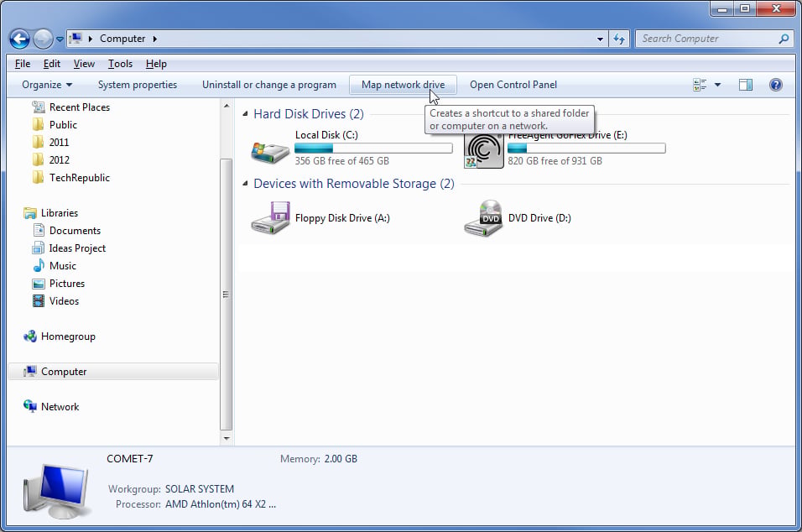Click the Processor AMD Athlon value
The height and width of the screenshot is (532, 802).
coord(221,504)
